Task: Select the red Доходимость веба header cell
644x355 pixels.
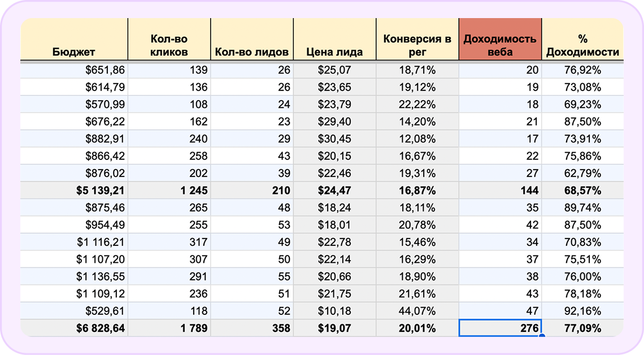Action: (x=499, y=40)
